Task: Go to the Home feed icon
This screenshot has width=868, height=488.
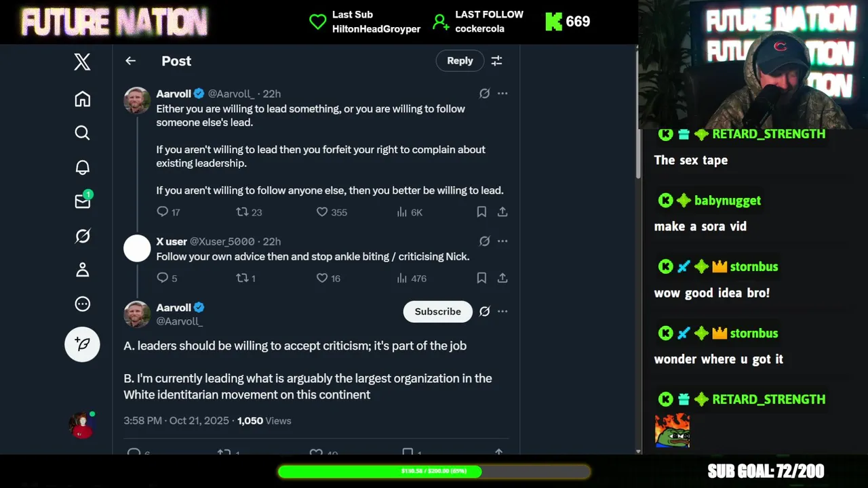Action: tap(82, 99)
